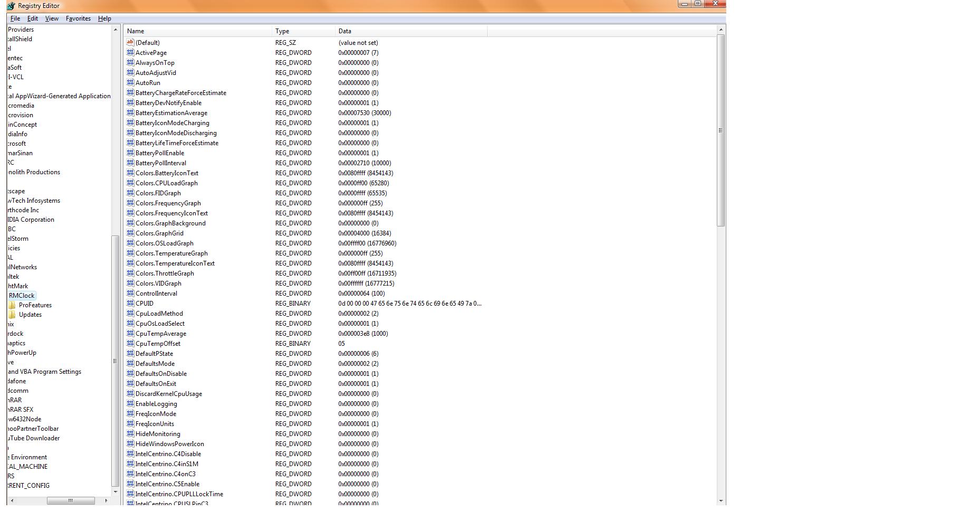Select the YouTube Downloader key
Image resolution: width=980 pixels, height=520 pixels.
tap(33, 438)
